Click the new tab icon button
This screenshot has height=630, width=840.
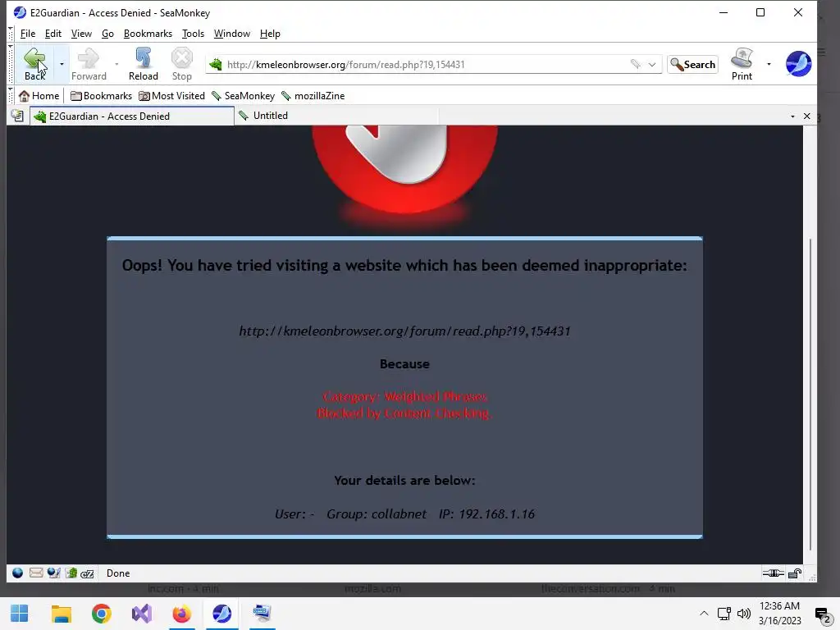(18, 116)
